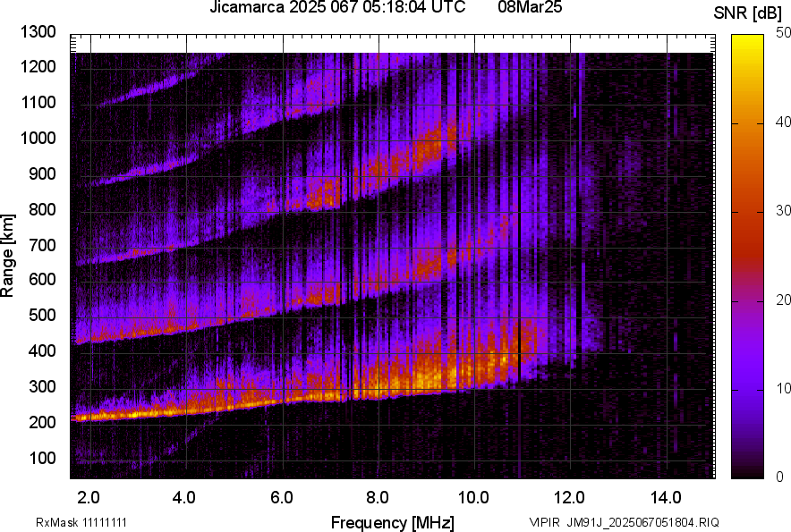The image size is (791, 532).
Task: Click the "Frequency [MHz]" axis label
Action: (393, 522)
